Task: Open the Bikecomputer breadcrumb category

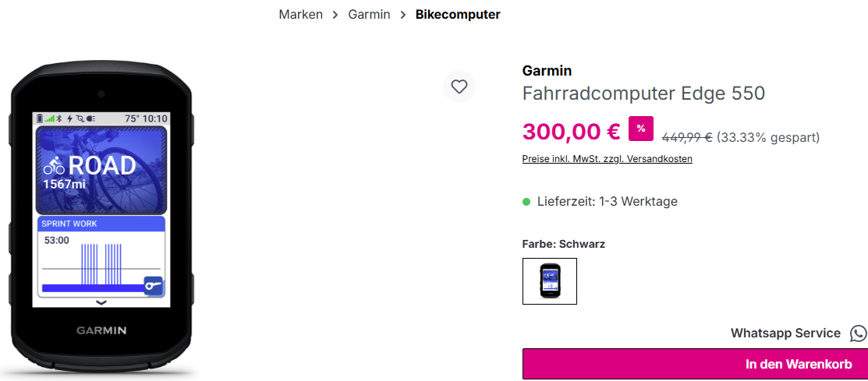Action: tap(458, 15)
